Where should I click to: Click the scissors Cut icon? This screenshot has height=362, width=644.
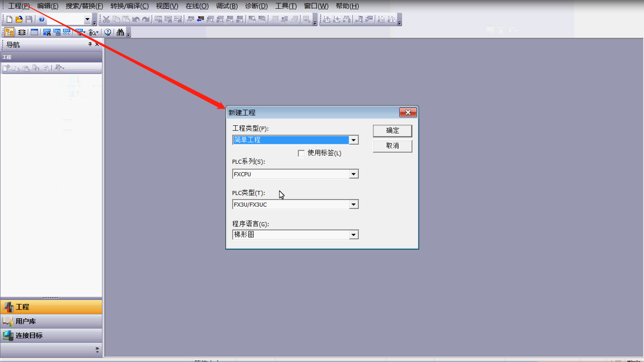click(x=106, y=19)
